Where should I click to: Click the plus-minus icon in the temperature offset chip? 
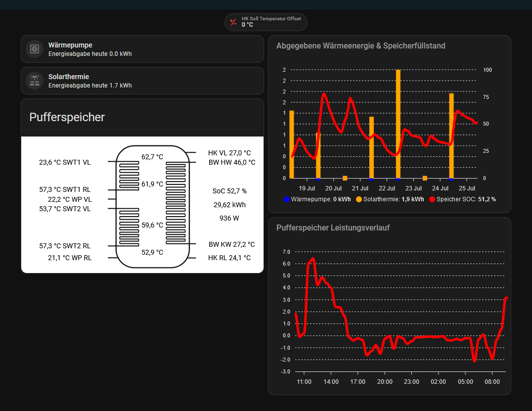point(234,22)
